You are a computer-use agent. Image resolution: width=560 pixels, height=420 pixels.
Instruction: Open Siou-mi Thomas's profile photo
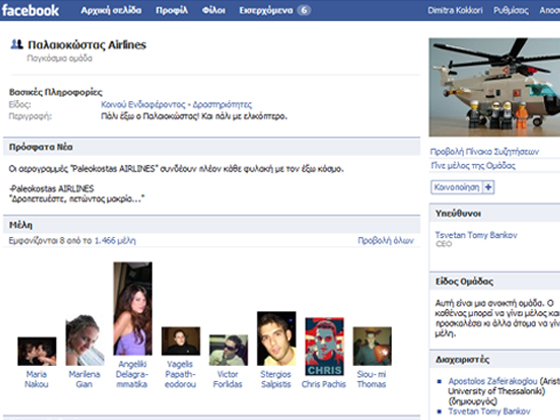(372, 346)
